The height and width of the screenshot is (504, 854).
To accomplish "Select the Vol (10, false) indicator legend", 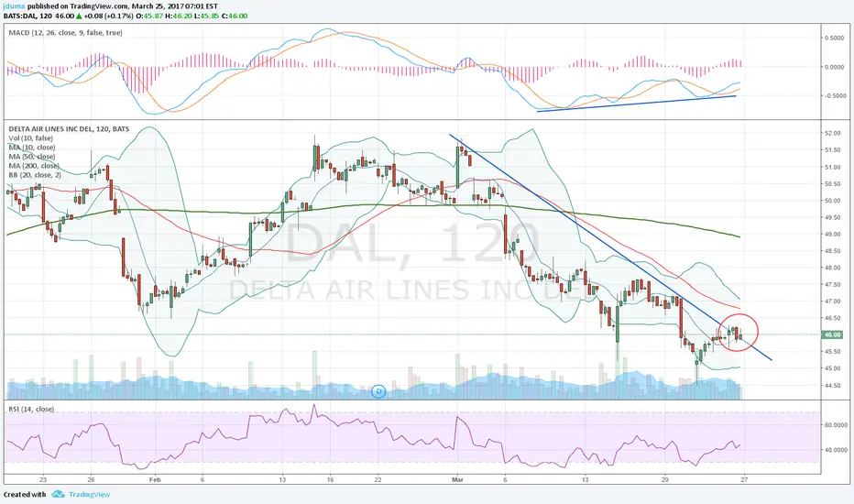I will pyautogui.click(x=30, y=138).
